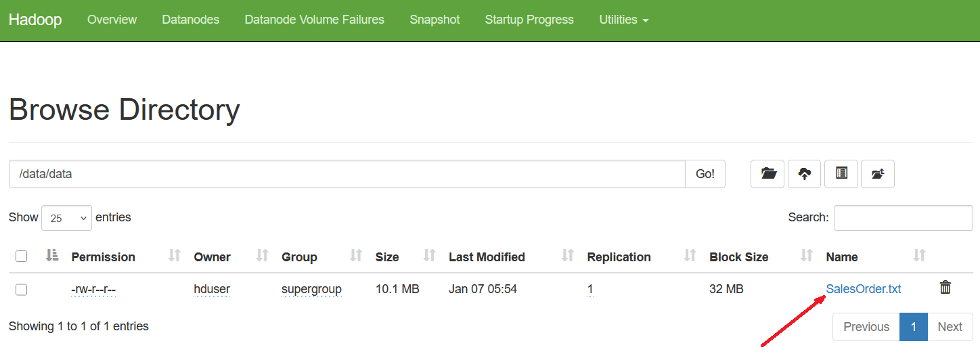The image size is (980, 354).
Task: Click the upload files cloud icon
Action: click(x=804, y=174)
